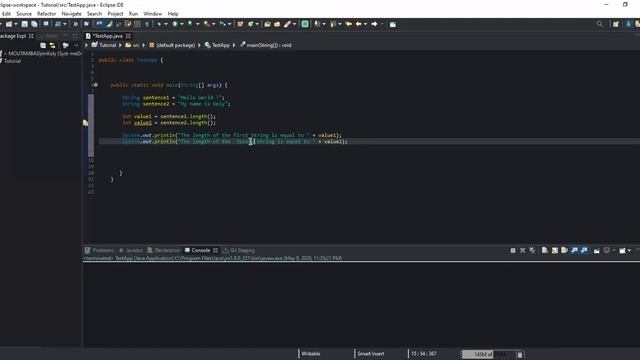Image resolution: width=640 pixels, height=360 pixels.
Task: Open the Search menu
Action: [x=94, y=13]
